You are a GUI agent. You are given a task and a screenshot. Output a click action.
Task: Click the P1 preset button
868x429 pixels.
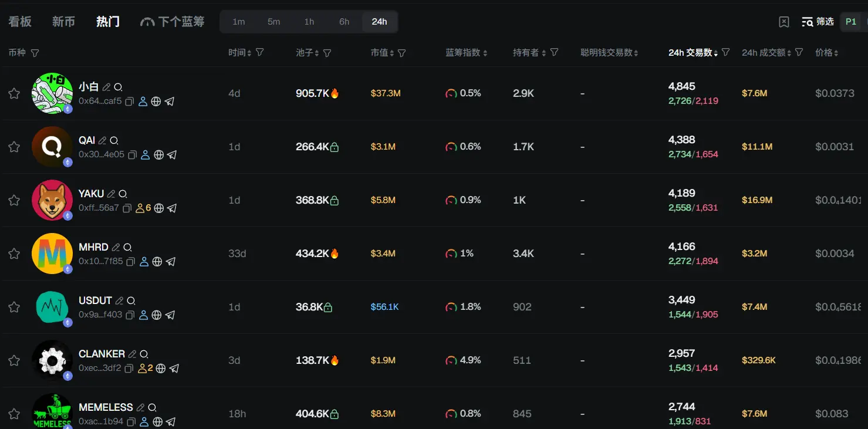(x=851, y=22)
